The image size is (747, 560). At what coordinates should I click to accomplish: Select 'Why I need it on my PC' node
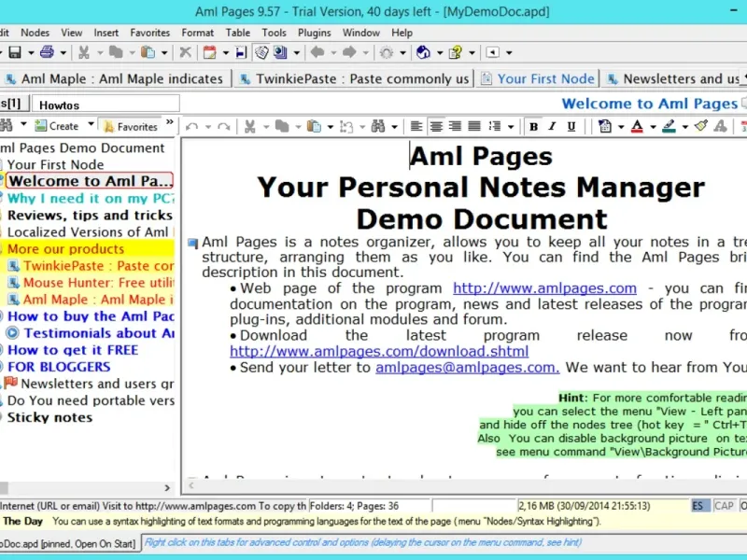pyautogui.click(x=91, y=199)
